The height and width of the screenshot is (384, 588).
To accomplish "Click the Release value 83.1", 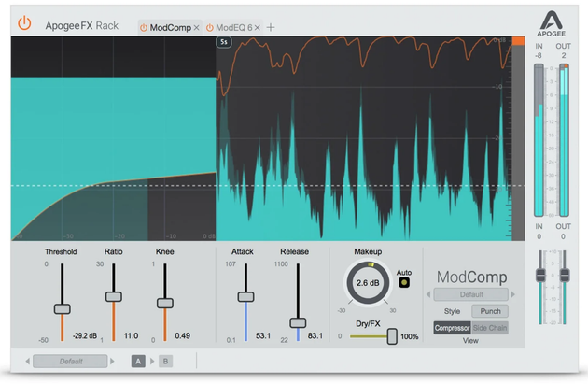I will [x=315, y=335].
